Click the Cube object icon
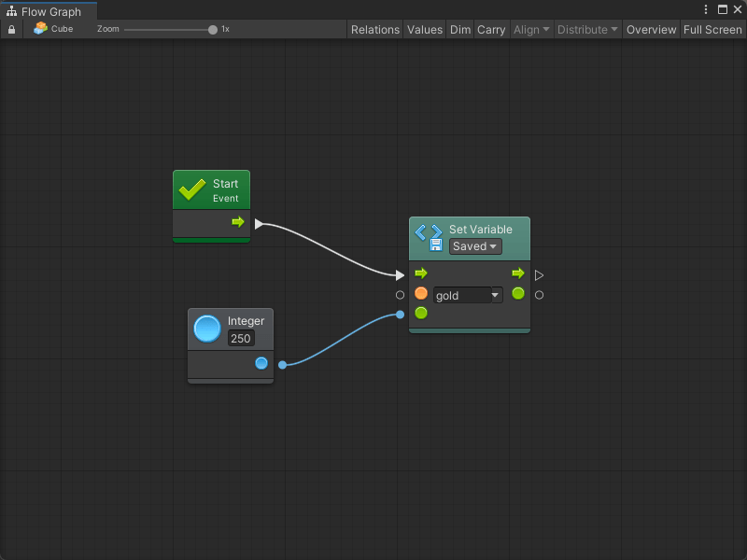The width and height of the screenshot is (747, 560). 40,29
